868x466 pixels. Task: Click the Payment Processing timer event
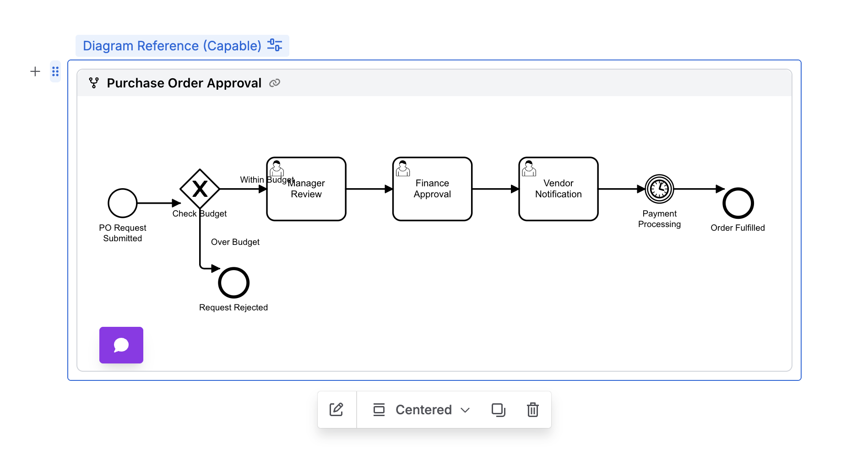659,189
